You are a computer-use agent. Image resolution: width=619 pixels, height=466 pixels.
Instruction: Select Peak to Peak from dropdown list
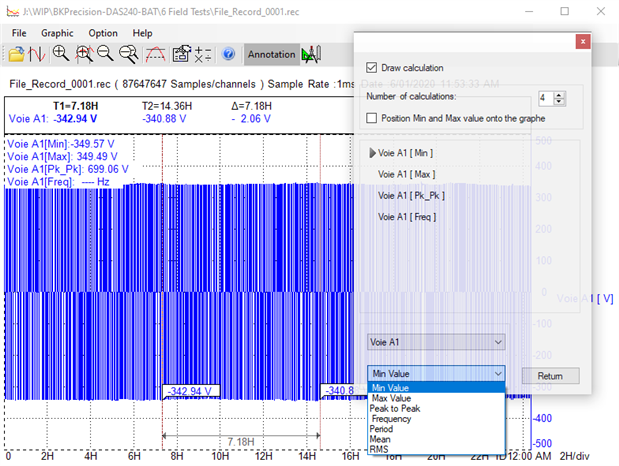tap(395, 408)
